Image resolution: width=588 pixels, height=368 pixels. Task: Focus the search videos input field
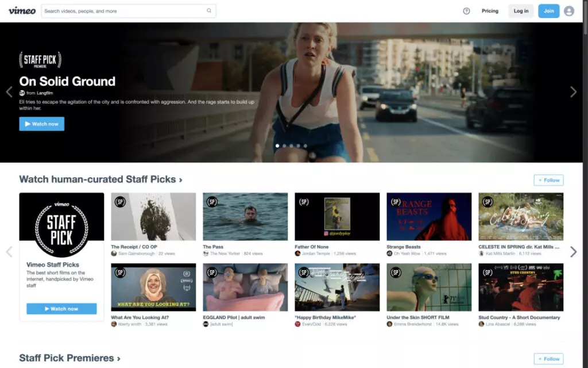tap(129, 11)
